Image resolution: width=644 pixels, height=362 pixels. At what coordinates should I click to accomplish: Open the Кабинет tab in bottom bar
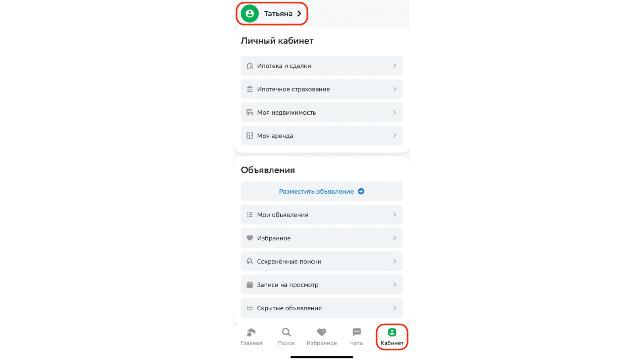coord(392,337)
